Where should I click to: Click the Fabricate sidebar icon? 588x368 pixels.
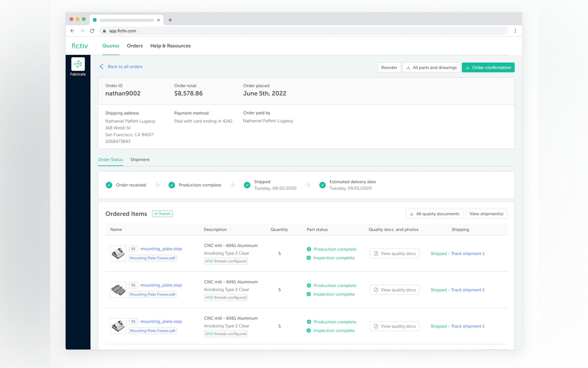click(x=78, y=64)
